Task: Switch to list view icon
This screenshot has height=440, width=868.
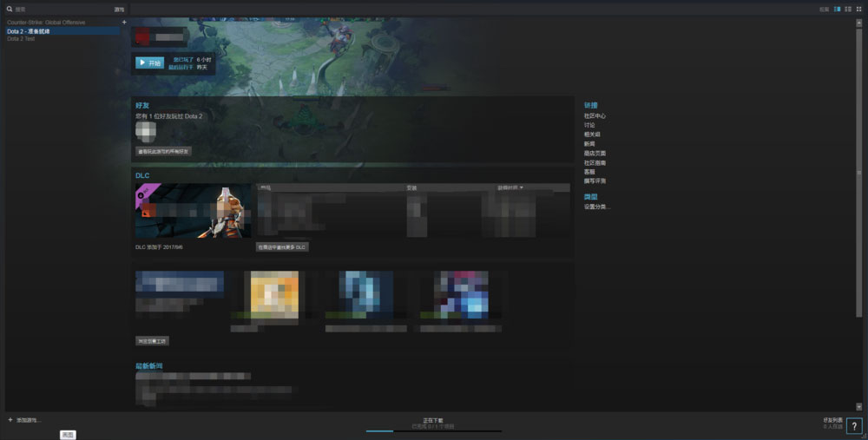Action: (x=847, y=10)
